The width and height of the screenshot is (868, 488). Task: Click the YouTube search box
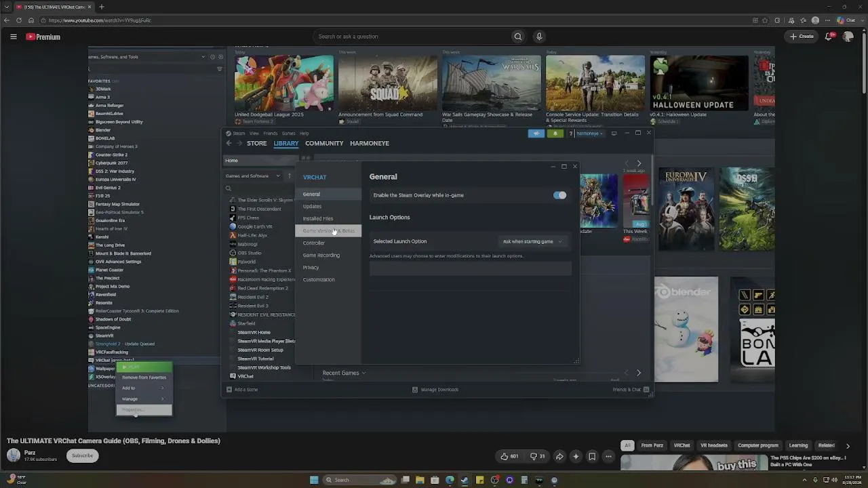click(x=411, y=37)
